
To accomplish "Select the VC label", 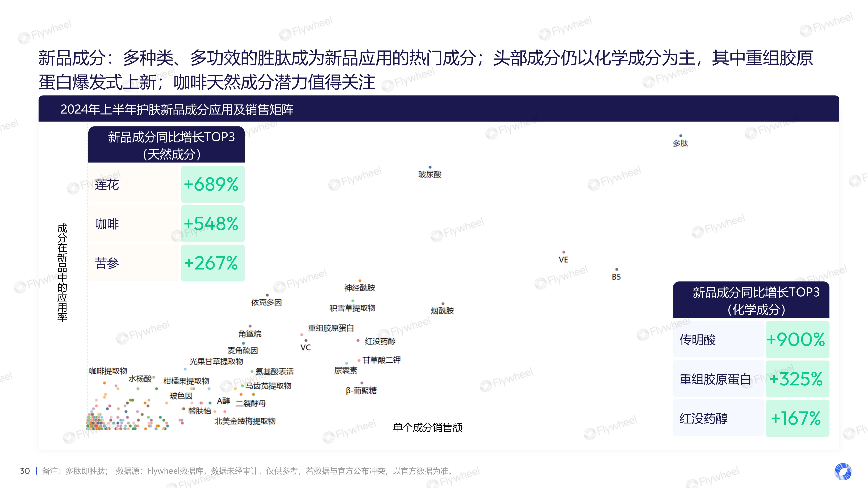I will click(305, 348).
